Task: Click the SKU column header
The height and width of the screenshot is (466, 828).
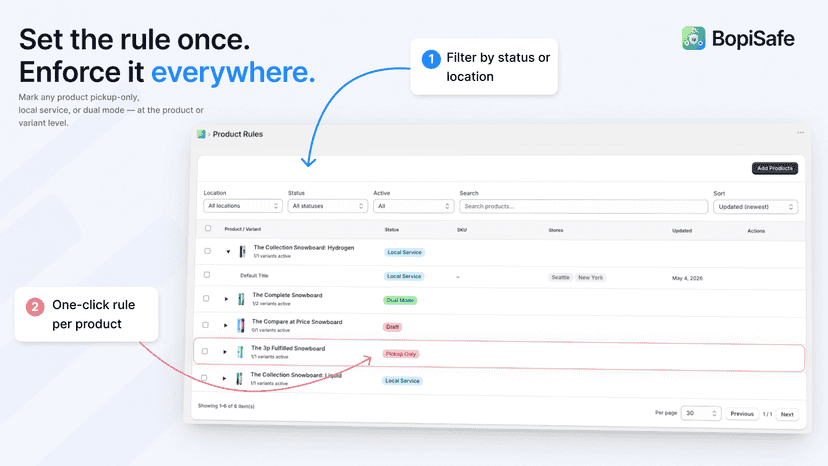Action: tap(462, 230)
